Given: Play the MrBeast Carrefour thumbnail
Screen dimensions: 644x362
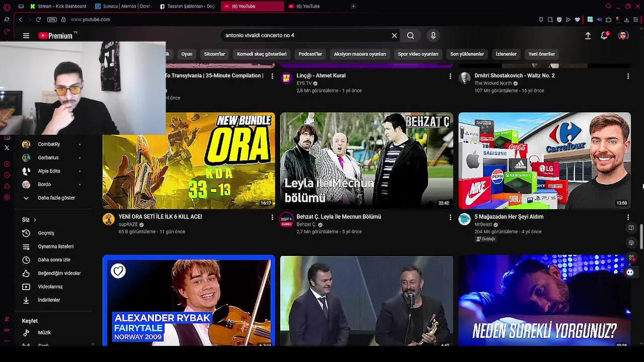Looking at the screenshot, I should (544, 161).
